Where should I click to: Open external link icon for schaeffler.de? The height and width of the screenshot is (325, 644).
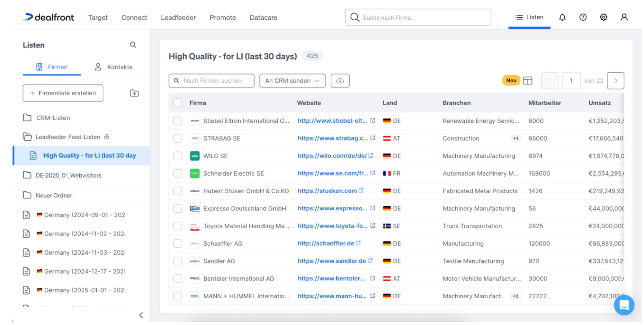[x=358, y=243]
